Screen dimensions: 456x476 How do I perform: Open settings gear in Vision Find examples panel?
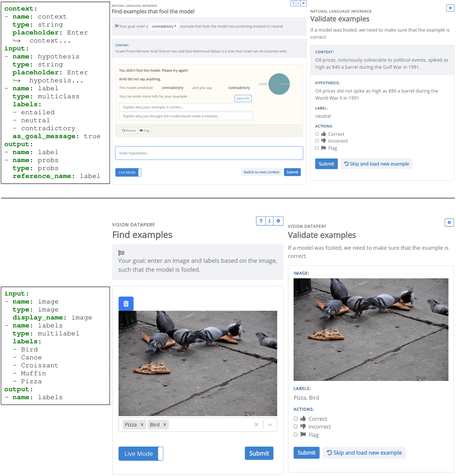(x=278, y=221)
